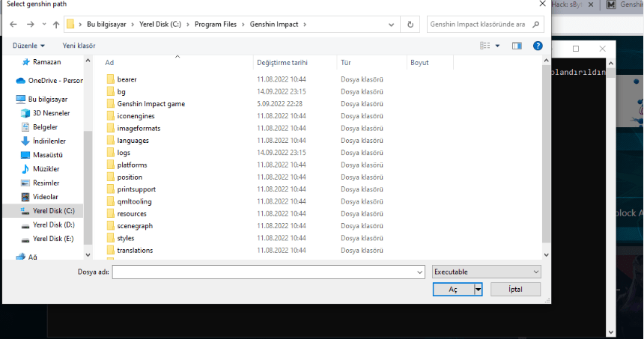Click 'Yerel Disk (C:)' breadcrumb segment
The height and width of the screenshot is (339, 644).
(x=160, y=24)
